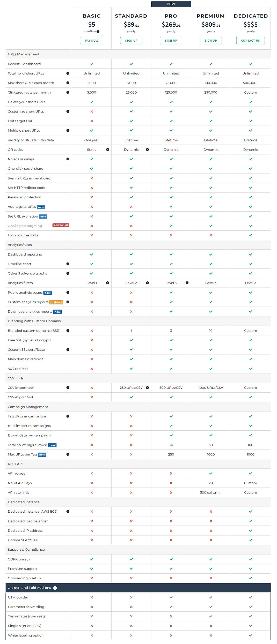Image resolution: width=277 pixels, height=644 pixels.
Task: Click PAY NOW under the Basic plan
Action: (91, 40)
